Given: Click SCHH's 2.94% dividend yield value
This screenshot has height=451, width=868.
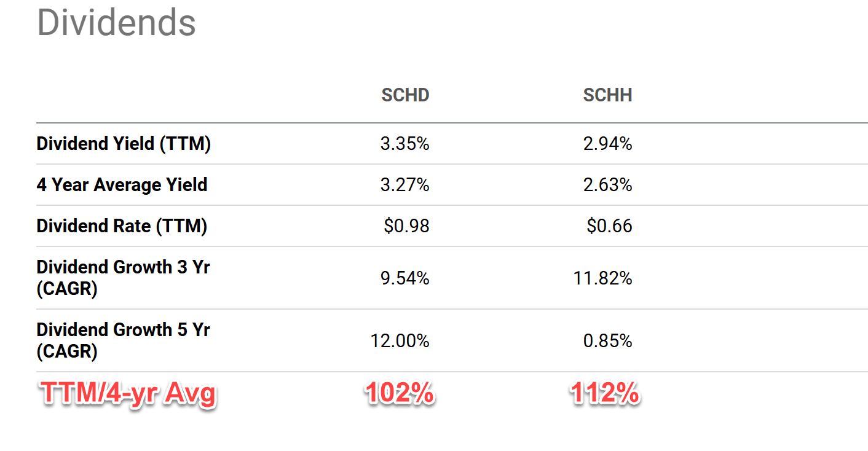Looking at the screenshot, I should [x=607, y=144].
